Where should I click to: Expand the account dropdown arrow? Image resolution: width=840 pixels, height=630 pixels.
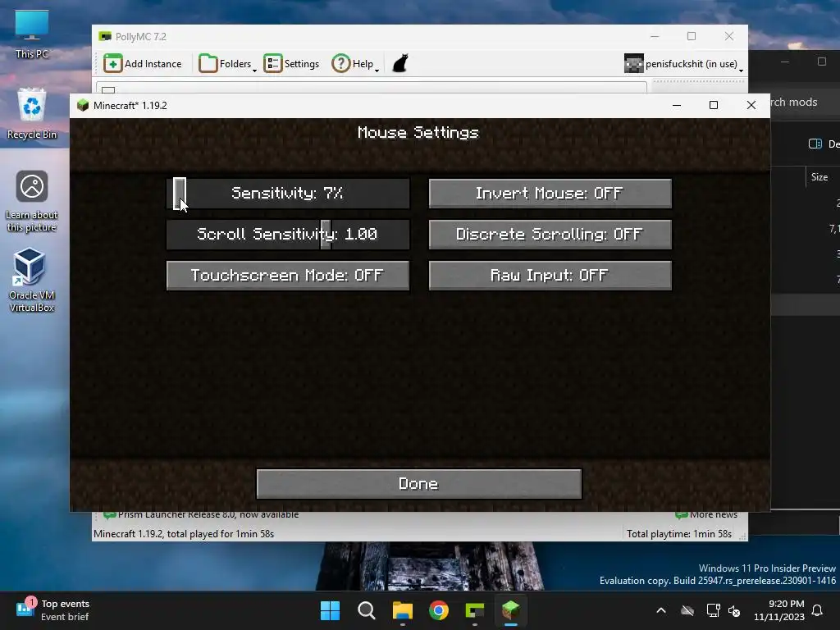point(741,71)
